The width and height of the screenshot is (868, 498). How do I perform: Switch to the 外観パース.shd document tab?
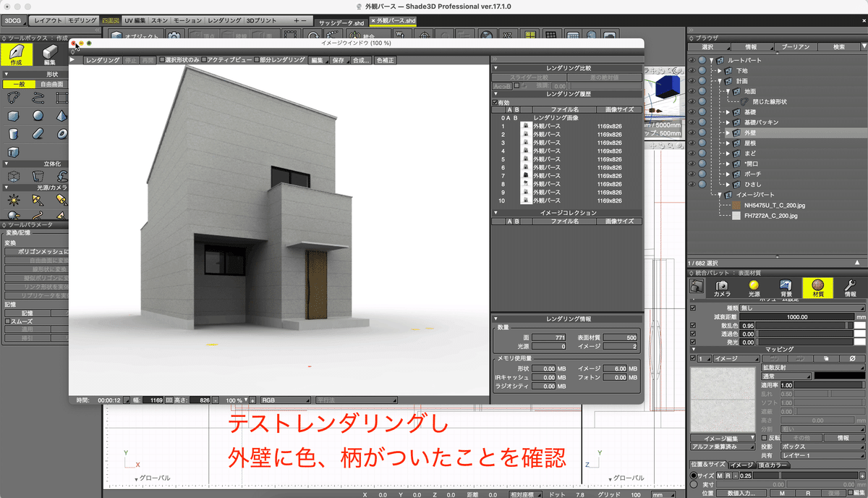[393, 22]
